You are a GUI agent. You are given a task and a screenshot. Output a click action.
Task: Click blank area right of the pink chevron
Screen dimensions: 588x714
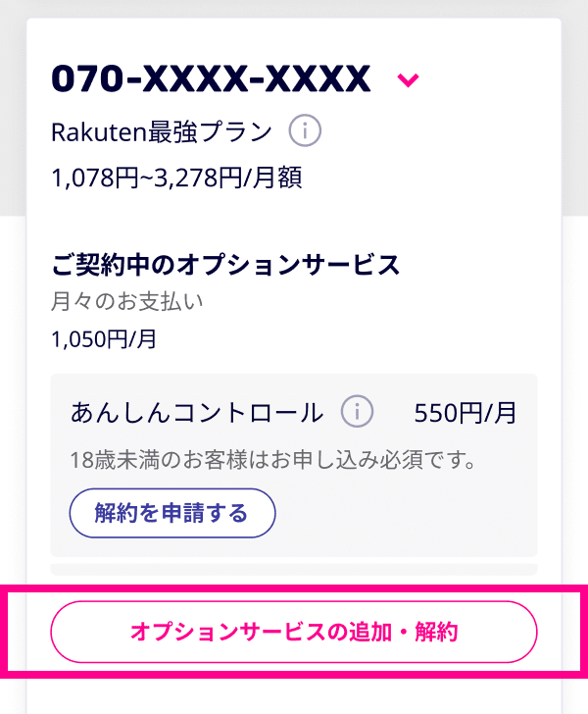tap(490, 79)
